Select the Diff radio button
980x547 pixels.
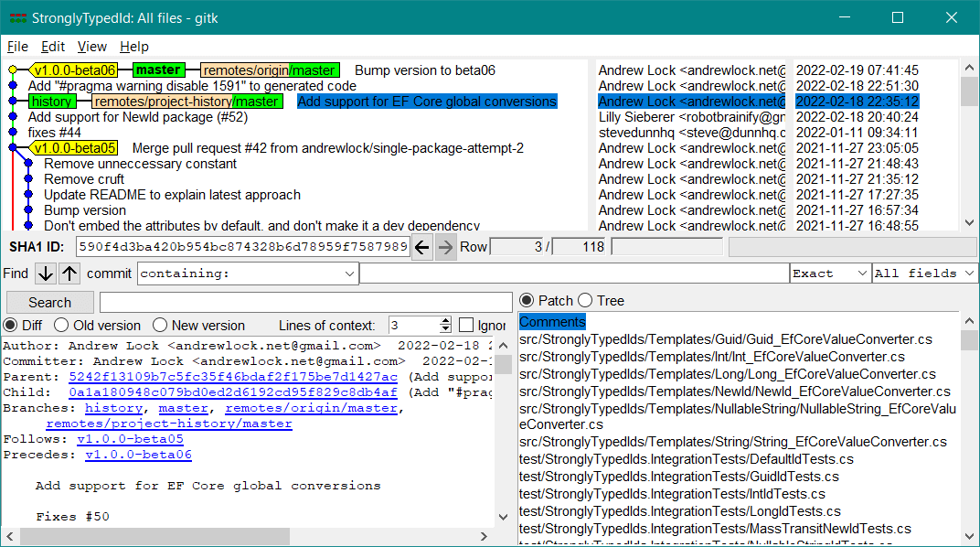(x=11, y=325)
